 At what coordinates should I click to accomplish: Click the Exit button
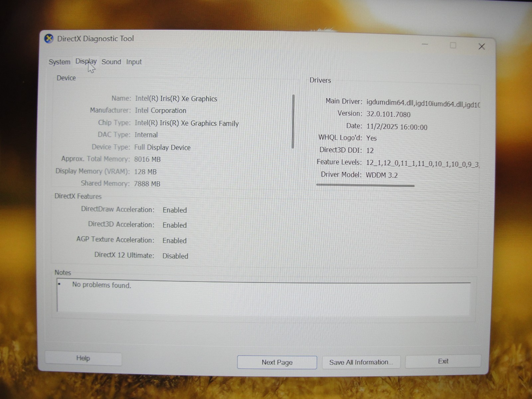(x=443, y=361)
